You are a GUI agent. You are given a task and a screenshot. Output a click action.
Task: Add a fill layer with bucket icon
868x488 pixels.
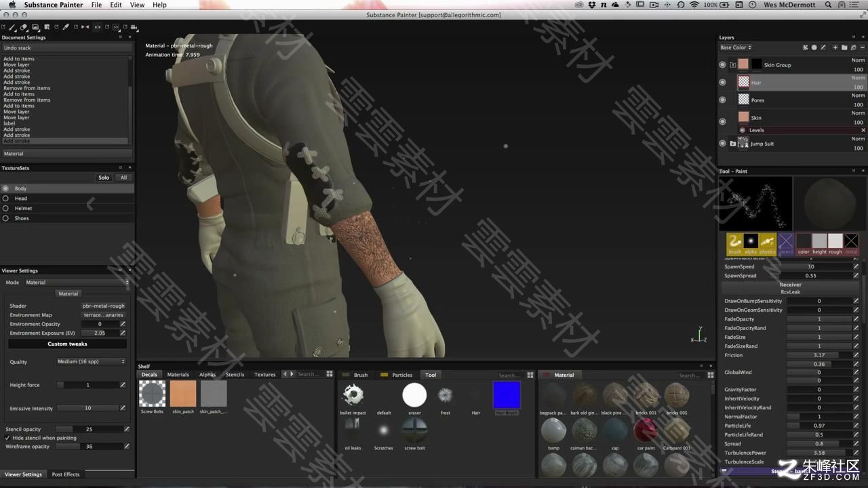point(853,47)
